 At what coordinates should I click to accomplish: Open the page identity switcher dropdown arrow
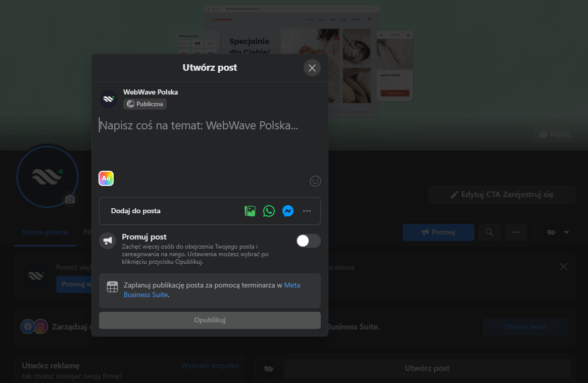pos(566,232)
